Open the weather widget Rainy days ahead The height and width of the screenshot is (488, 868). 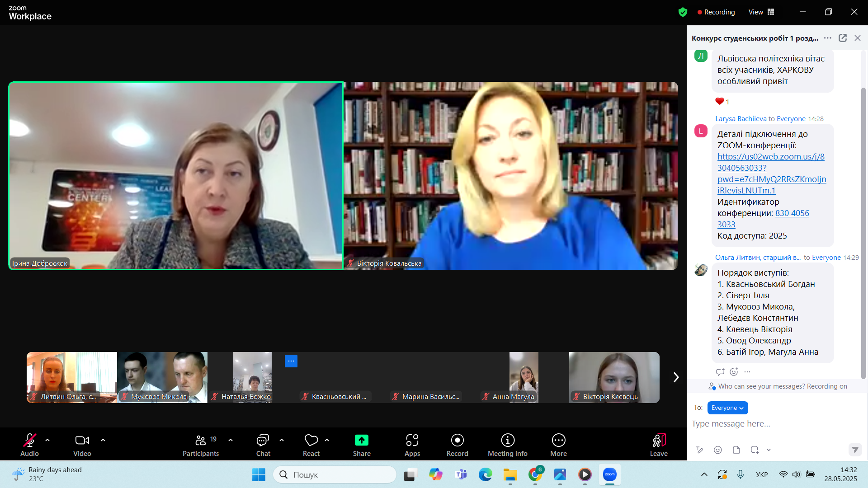(x=47, y=474)
